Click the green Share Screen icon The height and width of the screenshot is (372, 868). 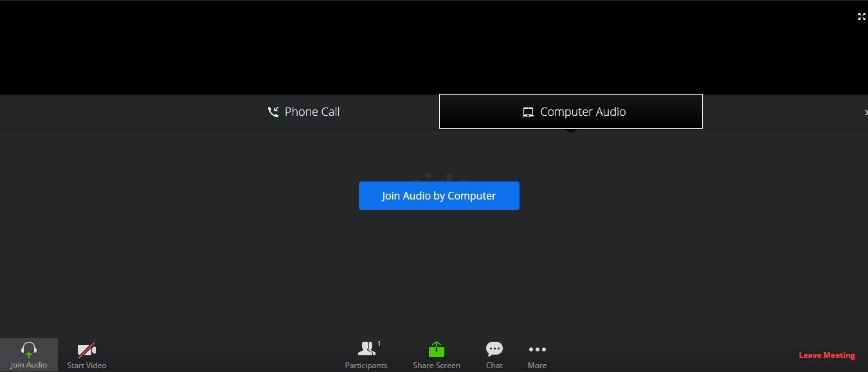[437, 349]
